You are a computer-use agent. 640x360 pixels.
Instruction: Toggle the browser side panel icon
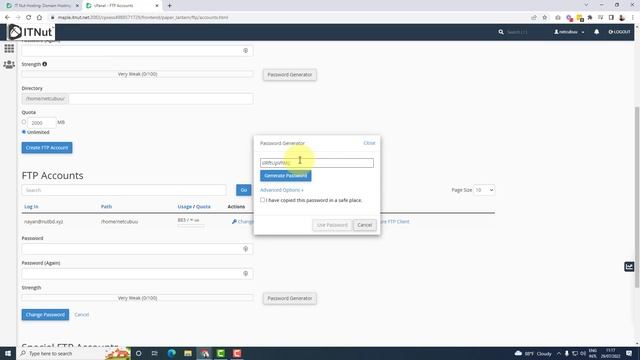611,18
